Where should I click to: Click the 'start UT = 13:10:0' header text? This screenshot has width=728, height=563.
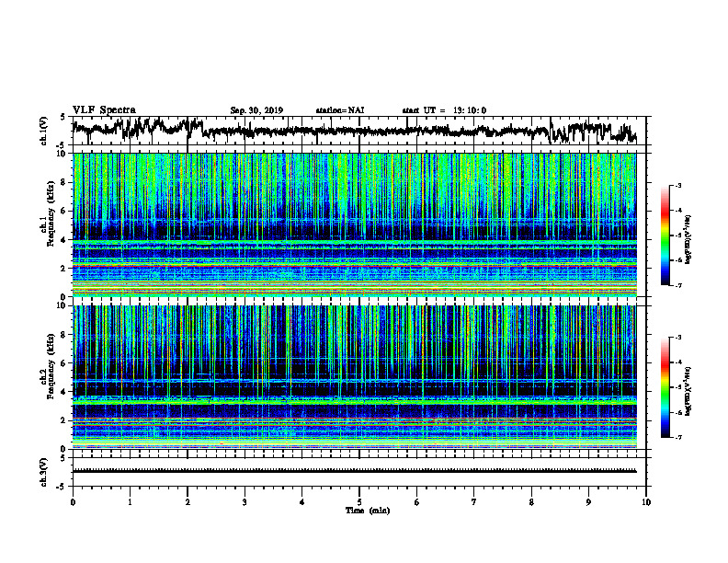(444, 110)
